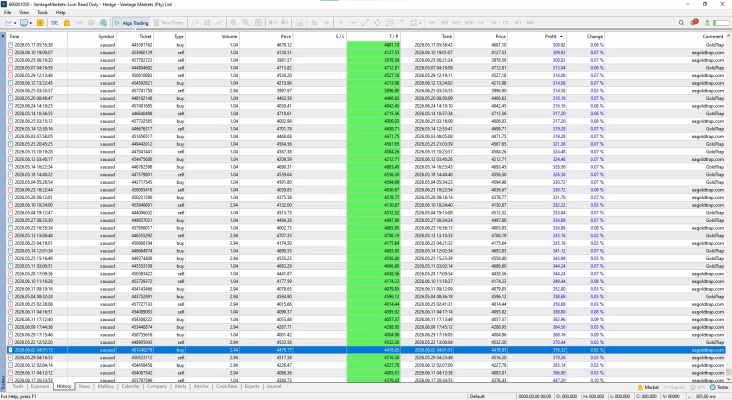732x400 pixels.
Task: Select the bar chart icon in the toolbar
Action: [x=195, y=22]
